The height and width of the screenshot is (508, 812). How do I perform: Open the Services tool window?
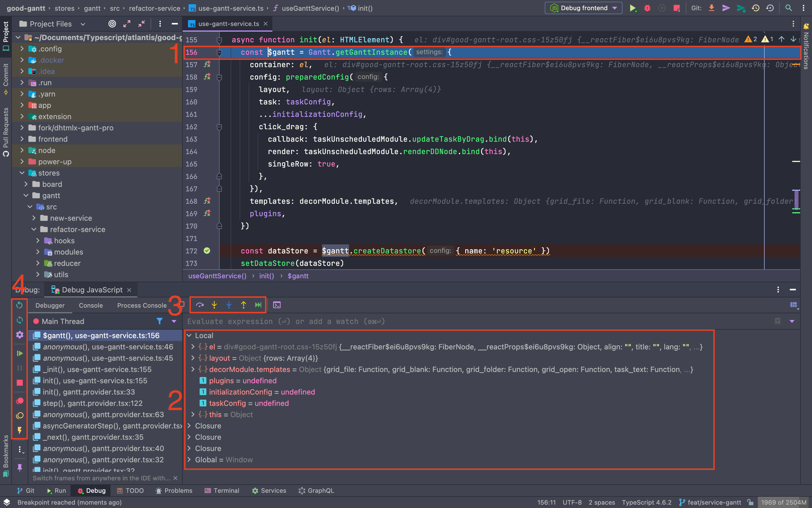point(269,491)
